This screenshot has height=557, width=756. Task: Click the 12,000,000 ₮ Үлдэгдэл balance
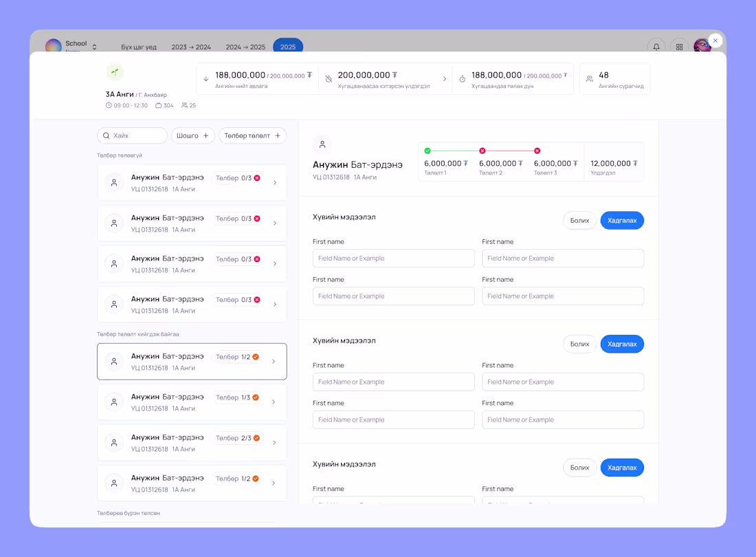coord(614,164)
